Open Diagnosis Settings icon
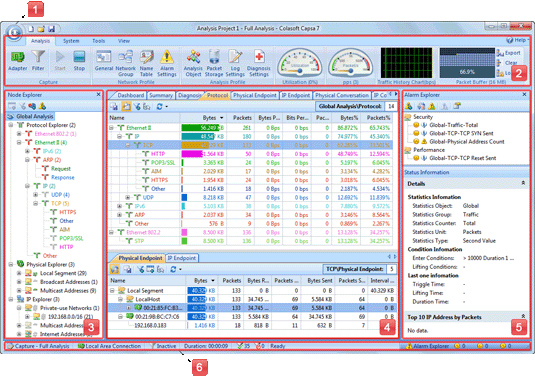Screen dimensions: 535x376 [259, 63]
